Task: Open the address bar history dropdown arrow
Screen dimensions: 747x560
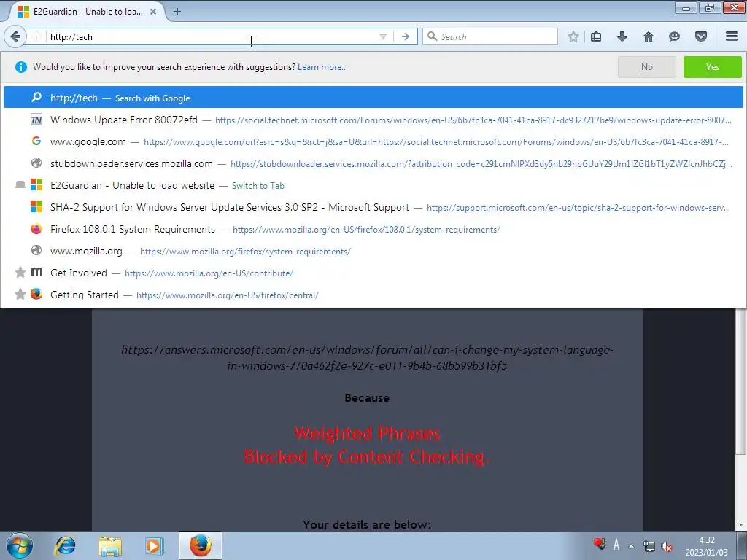Action: click(x=382, y=36)
